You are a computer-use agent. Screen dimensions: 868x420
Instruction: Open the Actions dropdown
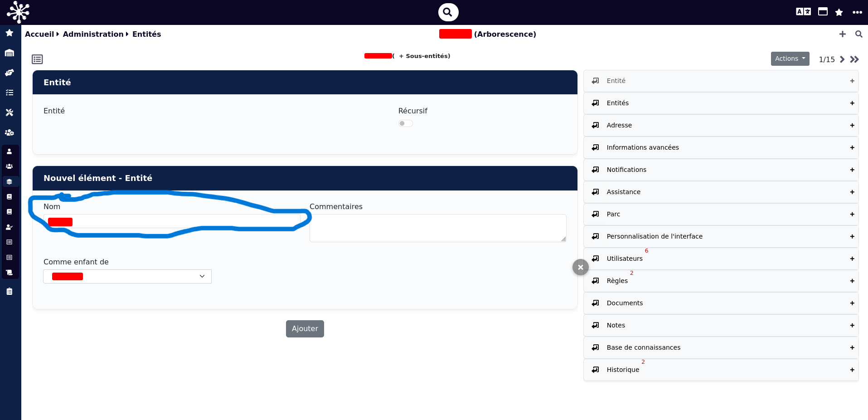coord(790,59)
